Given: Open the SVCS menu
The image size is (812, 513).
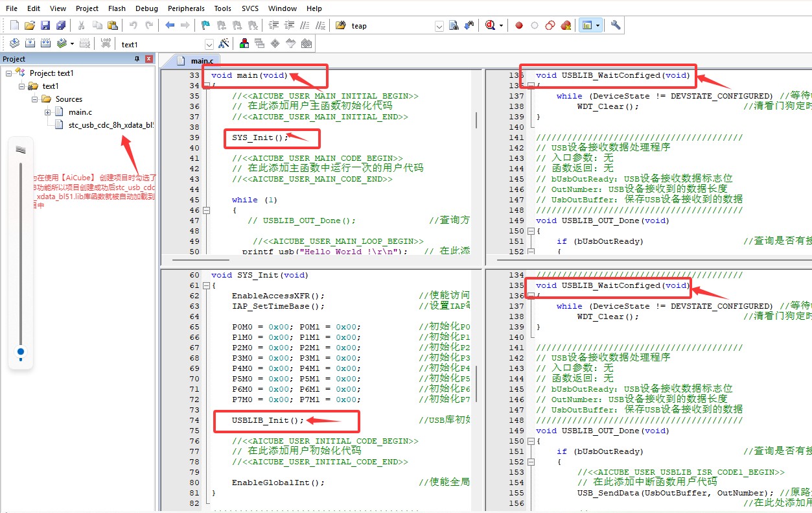Looking at the screenshot, I should tap(249, 8).
